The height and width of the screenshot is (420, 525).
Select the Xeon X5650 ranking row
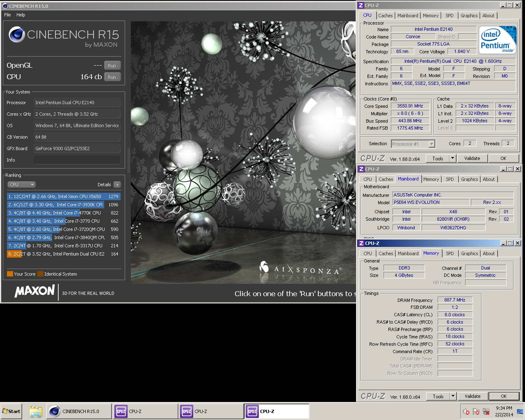click(64, 196)
